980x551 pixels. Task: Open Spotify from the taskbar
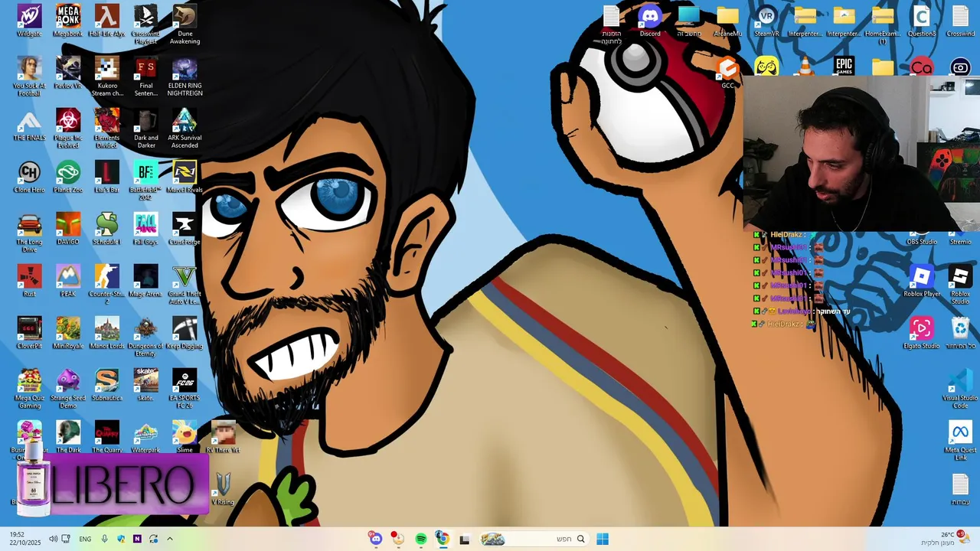pos(421,539)
